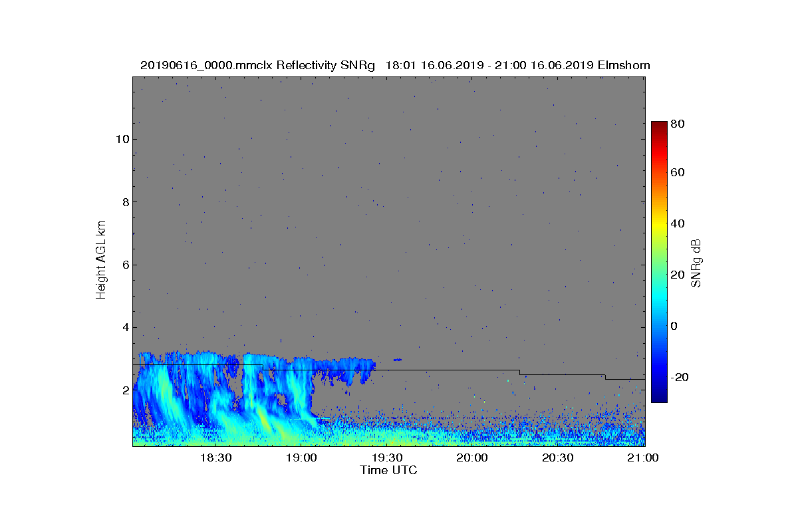Click the height tick label 10
Image resolution: width=798 pixels, height=532 pixels.
pos(121,140)
